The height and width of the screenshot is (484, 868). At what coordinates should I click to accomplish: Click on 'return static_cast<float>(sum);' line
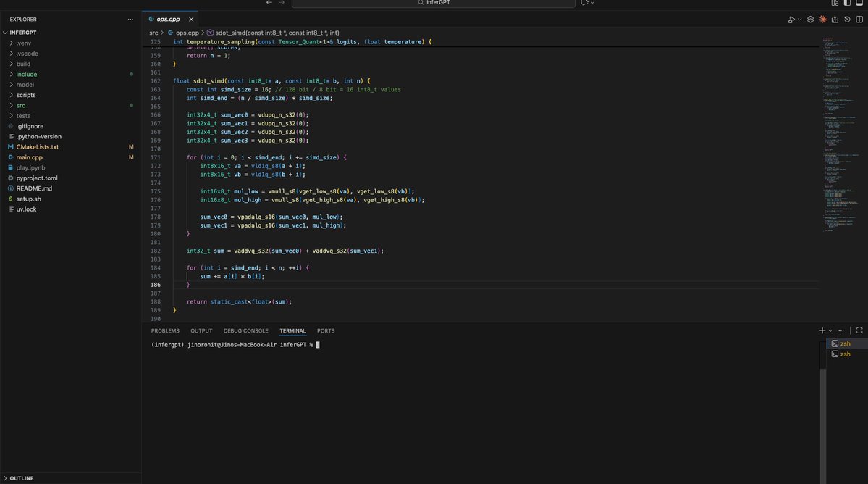[x=239, y=302]
